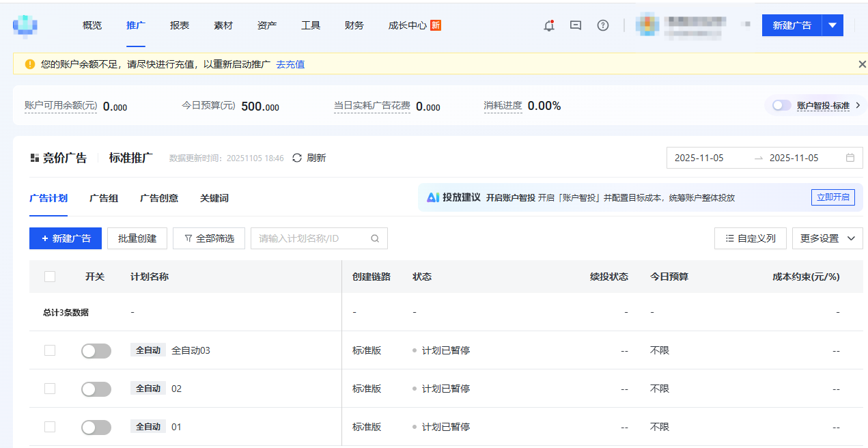The height and width of the screenshot is (448, 868).
Task: Expand the 更多设置 dropdown
Action: 827,238
